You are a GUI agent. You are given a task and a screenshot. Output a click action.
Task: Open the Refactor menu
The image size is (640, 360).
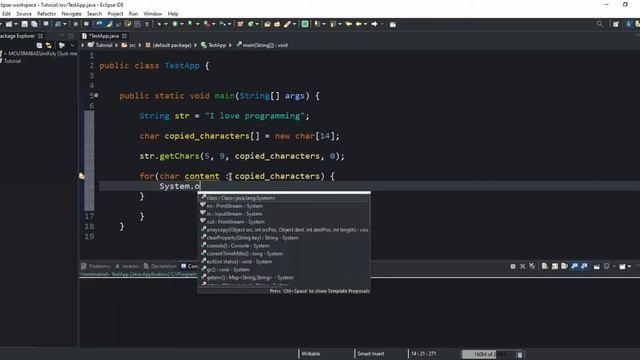coord(47,13)
